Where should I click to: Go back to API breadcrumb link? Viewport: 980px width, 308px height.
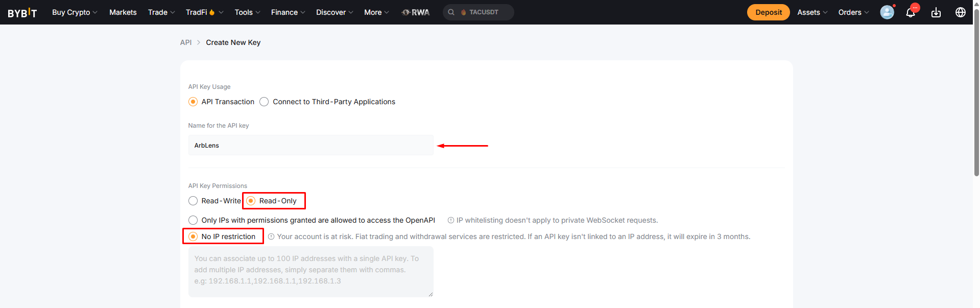coord(186,42)
